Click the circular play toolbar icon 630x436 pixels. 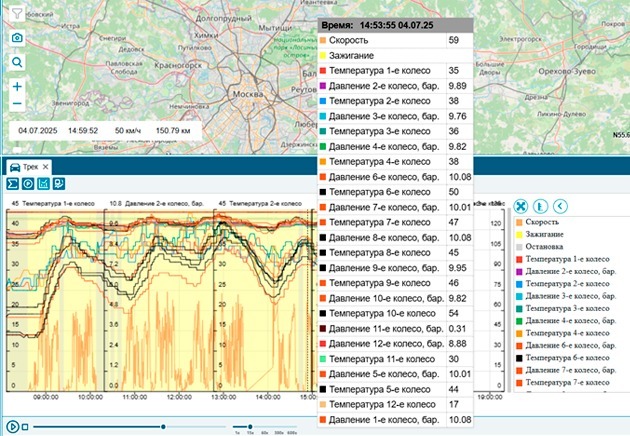click(28, 184)
